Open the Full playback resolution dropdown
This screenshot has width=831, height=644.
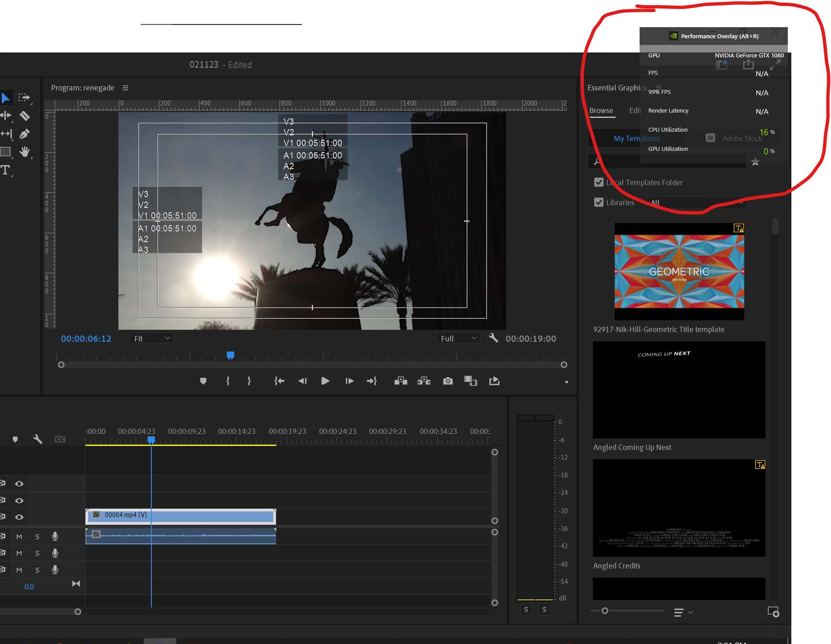458,338
